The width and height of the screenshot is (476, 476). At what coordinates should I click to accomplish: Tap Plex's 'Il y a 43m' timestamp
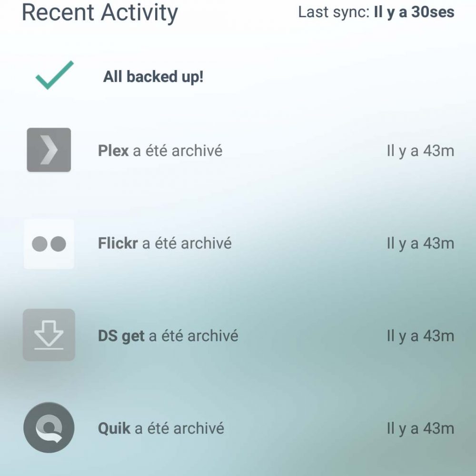pyautogui.click(x=421, y=151)
